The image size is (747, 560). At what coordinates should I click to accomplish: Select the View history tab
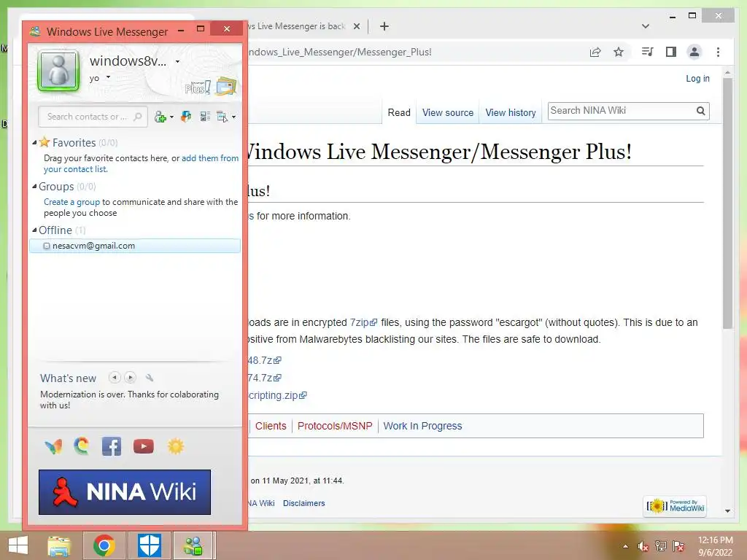click(x=511, y=113)
